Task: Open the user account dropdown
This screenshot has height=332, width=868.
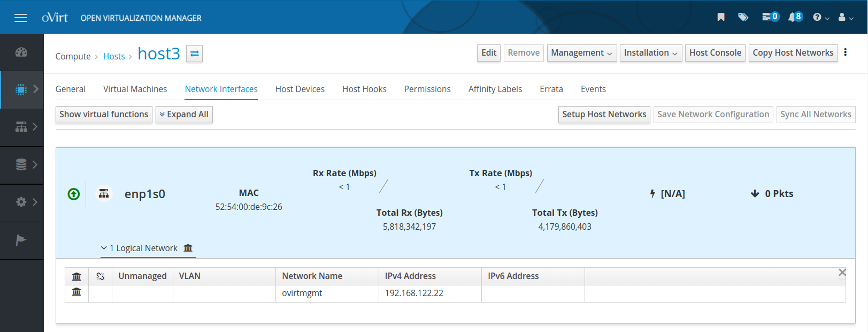Action: click(845, 18)
